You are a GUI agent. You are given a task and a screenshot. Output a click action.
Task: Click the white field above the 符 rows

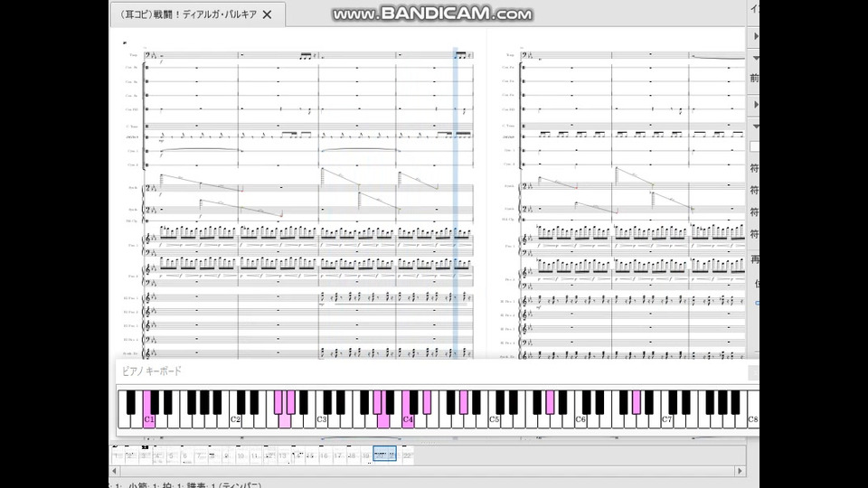click(x=754, y=146)
